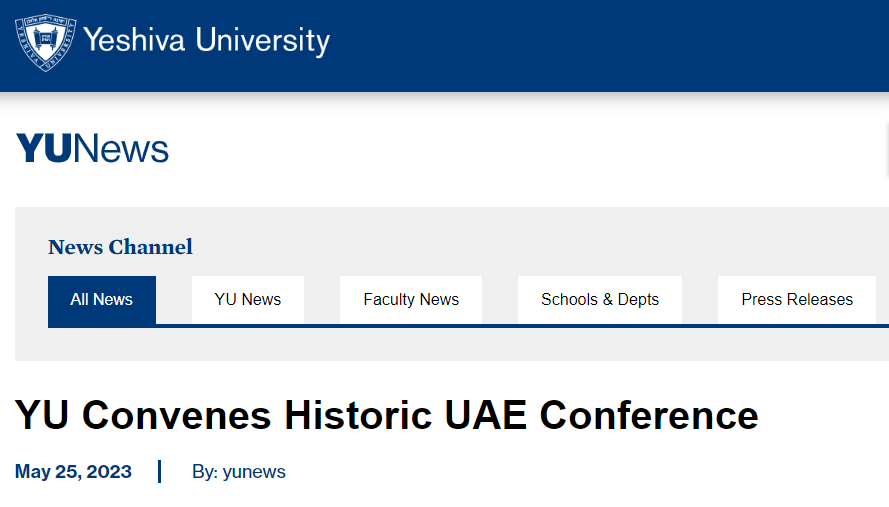889x507 pixels.
Task: Open the Faculty News tab
Action: [411, 299]
